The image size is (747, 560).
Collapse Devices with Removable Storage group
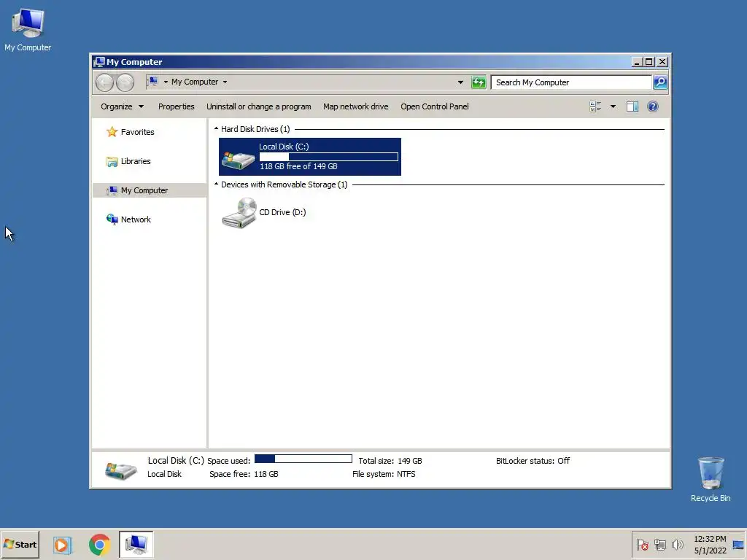tap(216, 184)
